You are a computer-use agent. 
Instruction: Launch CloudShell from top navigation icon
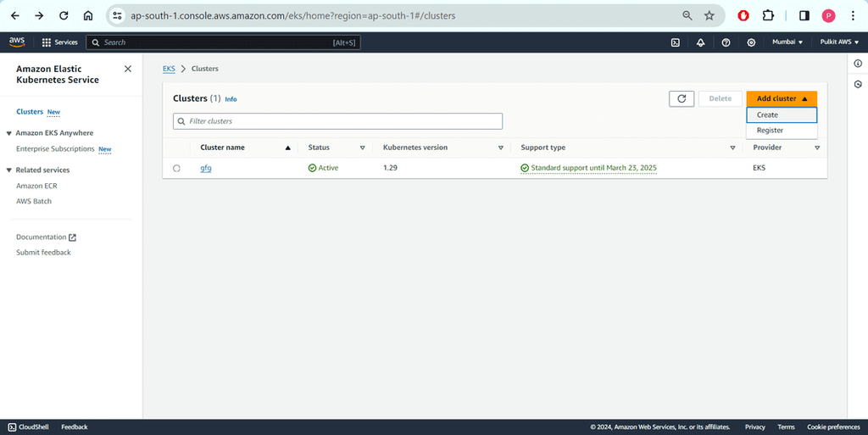click(x=676, y=42)
